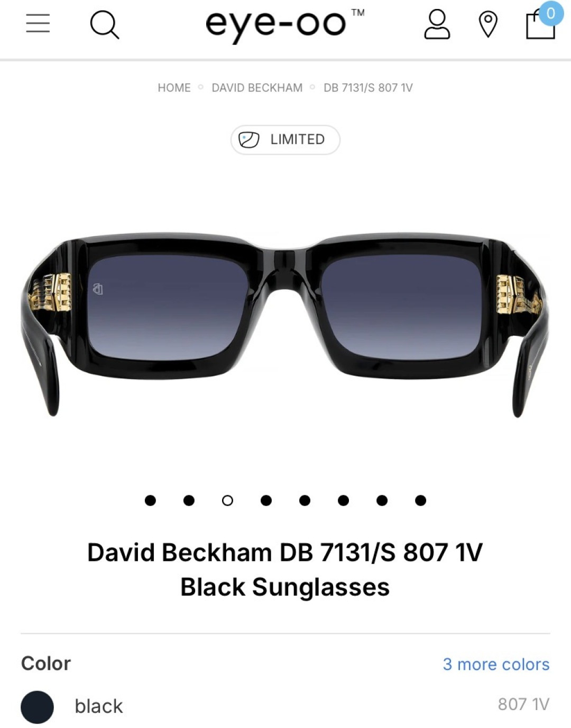
Task: Click the sunglasses product image
Action: (285, 324)
